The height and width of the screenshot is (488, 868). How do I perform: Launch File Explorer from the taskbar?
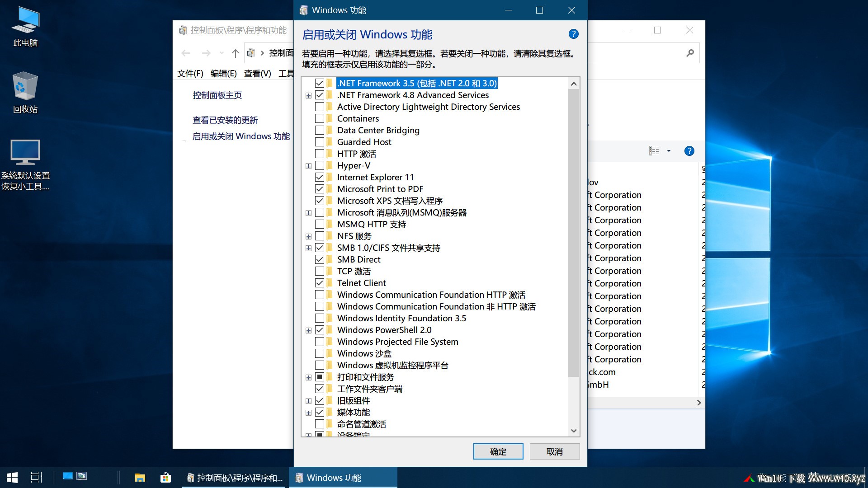tap(140, 478)
